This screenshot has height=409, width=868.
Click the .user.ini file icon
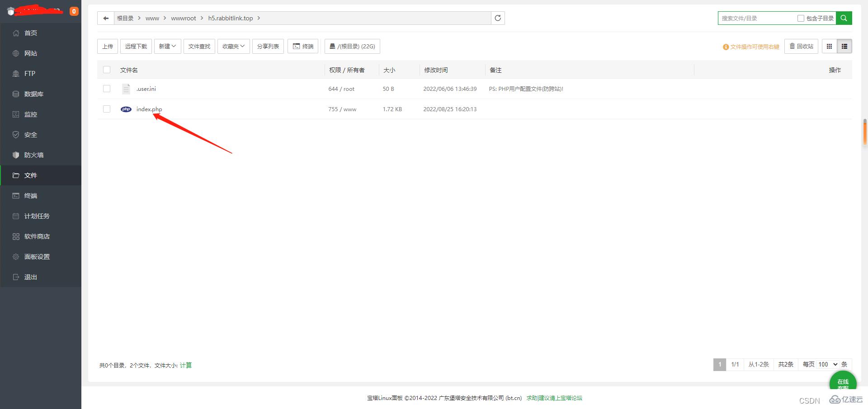126,89
